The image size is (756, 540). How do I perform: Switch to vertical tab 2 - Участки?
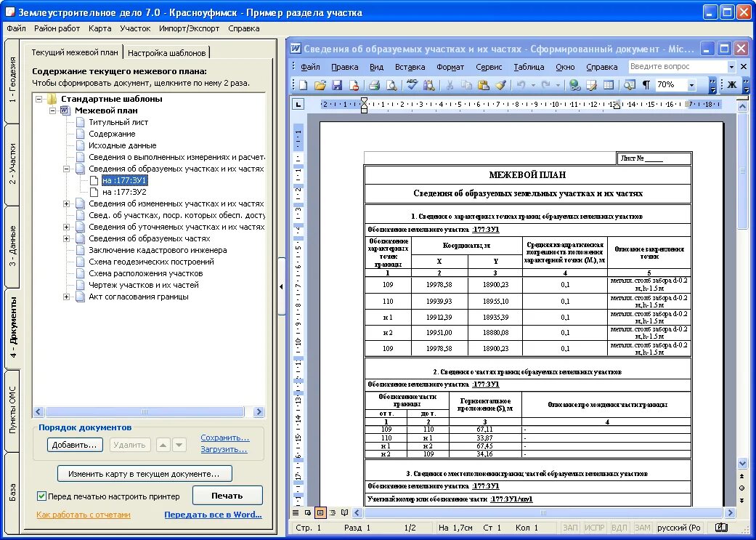(12, 164)
